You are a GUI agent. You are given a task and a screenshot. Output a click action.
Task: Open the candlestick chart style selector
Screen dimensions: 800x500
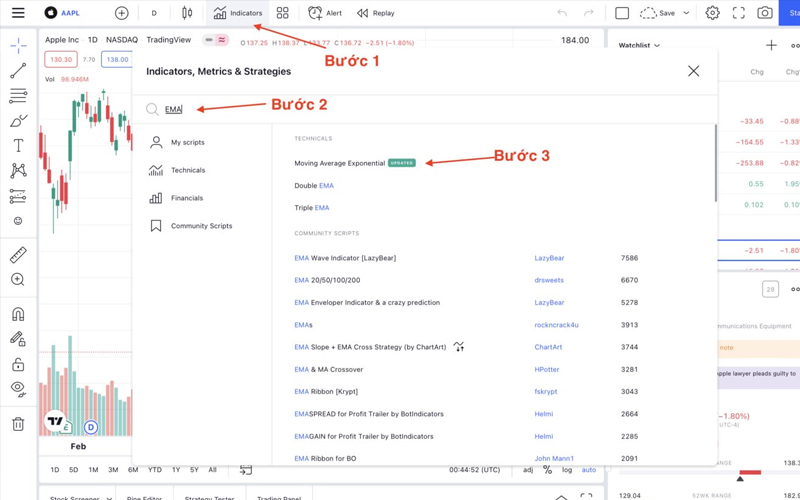[x=187, y=13]
